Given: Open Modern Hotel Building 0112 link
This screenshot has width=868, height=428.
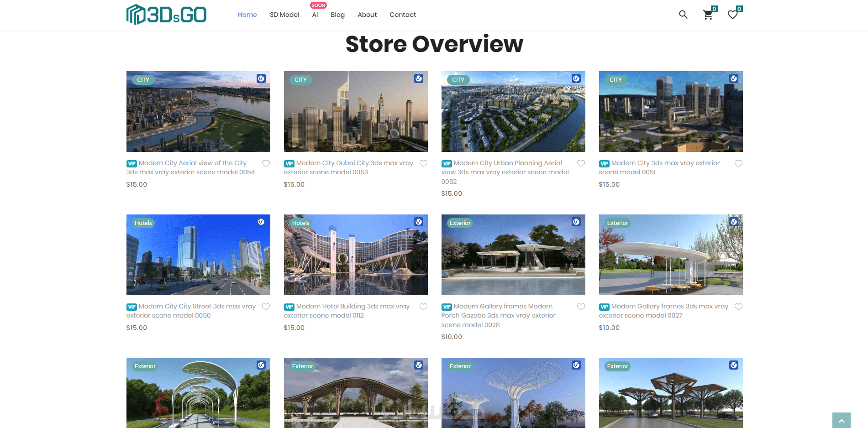Looking at the screenshot, I should pos(347,311).
